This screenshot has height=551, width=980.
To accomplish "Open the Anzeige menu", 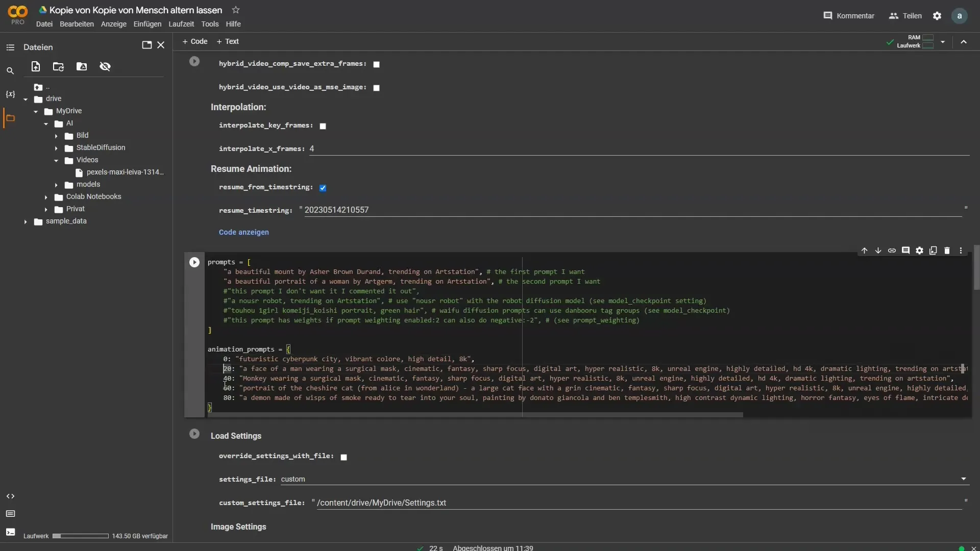I will 114,24.
